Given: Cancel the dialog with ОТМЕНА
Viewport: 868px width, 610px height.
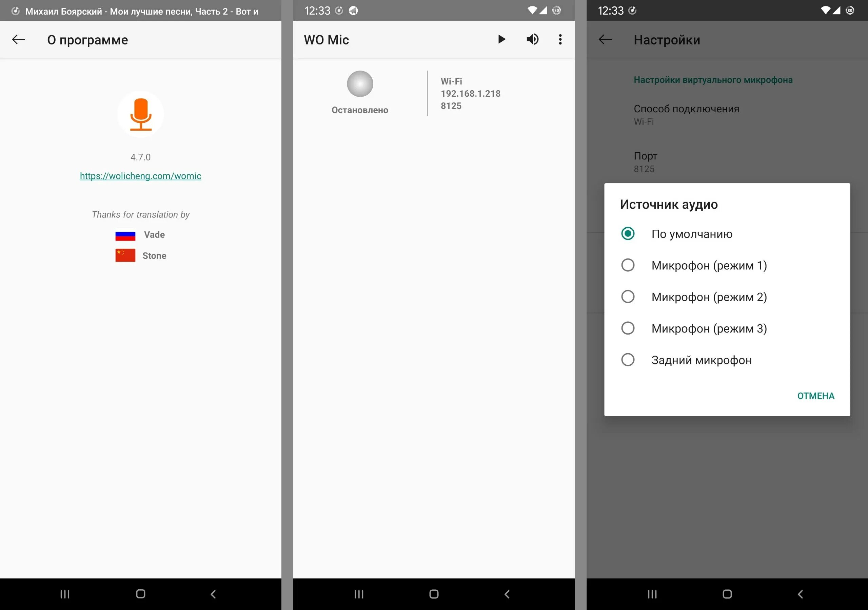Looking at the screenshot, I should pos(815,396).
